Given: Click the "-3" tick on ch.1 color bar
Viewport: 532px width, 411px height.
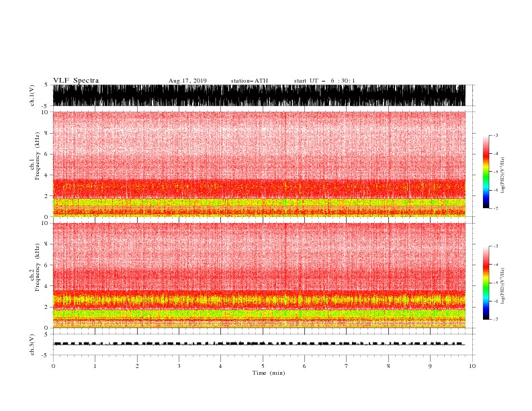Looking at the screenshot, I should (x=495, y=135).
